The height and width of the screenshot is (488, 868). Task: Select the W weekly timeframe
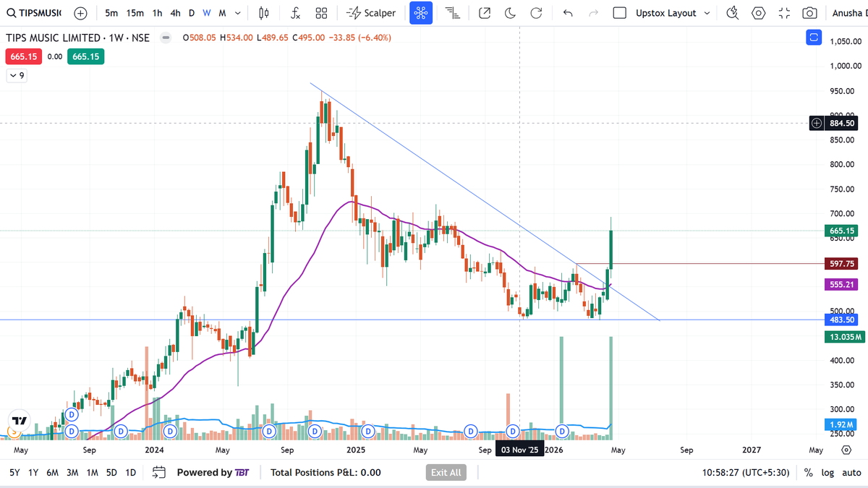(205, 12)
